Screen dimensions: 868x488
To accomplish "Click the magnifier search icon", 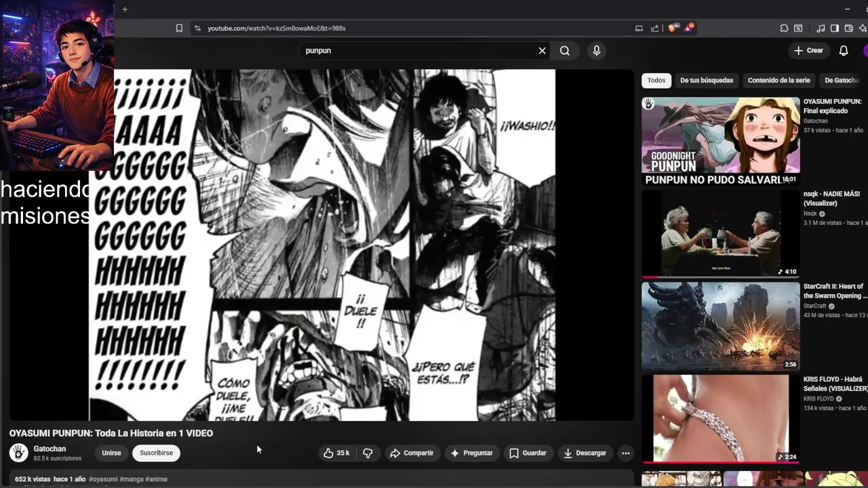I will (565, 51).
